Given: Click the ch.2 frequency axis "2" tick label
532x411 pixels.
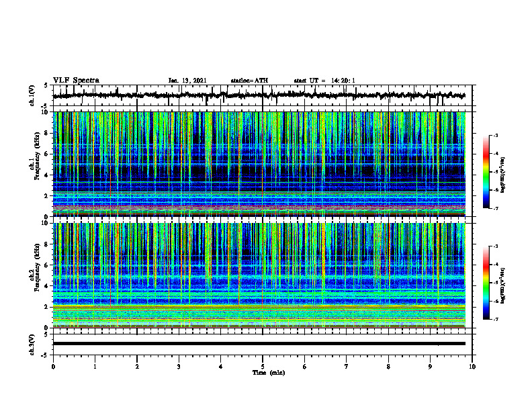Looking at the screenshot, I should point(48,307).
